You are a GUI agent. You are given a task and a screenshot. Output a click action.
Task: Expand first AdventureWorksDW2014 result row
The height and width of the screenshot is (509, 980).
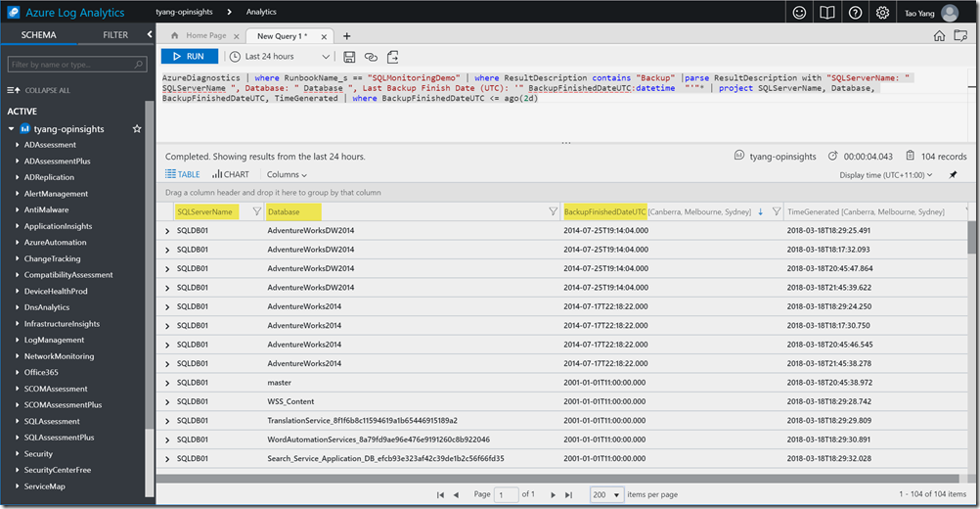tap(167, 231)
